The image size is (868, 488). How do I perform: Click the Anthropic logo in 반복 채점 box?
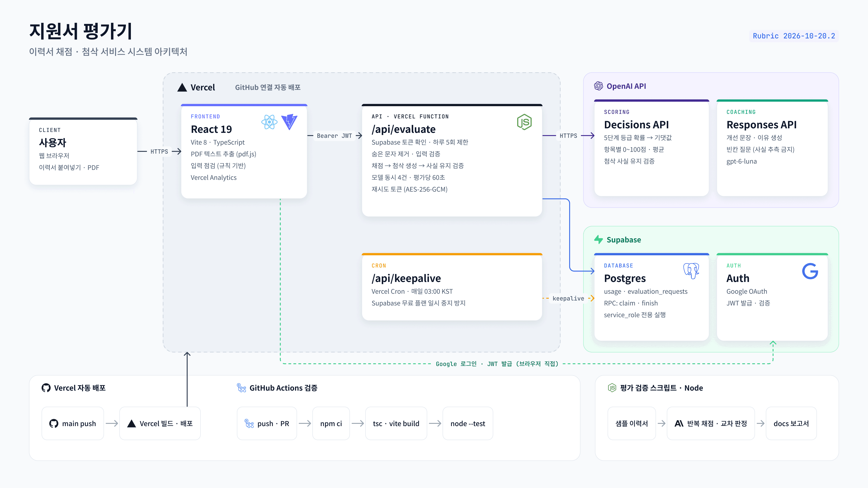coord(679,424)
